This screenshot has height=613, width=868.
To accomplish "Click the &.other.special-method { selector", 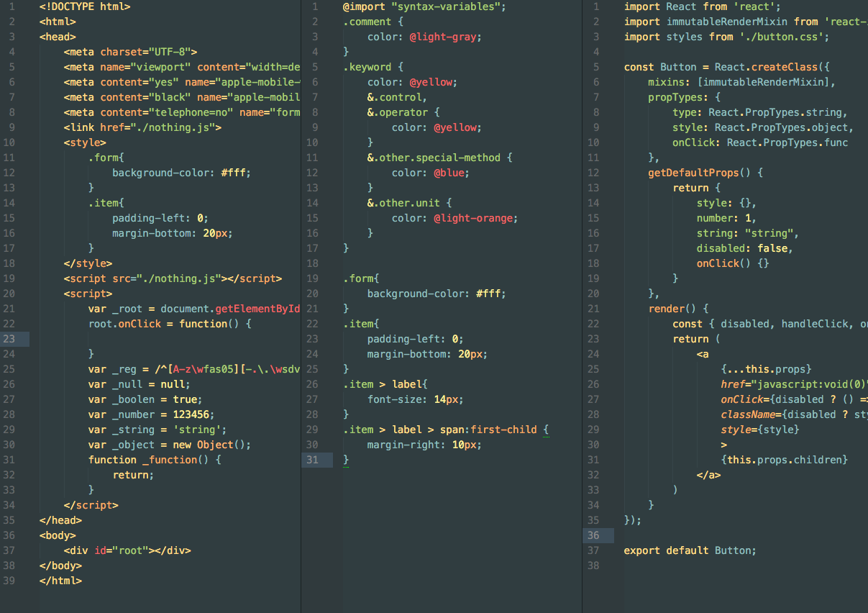I will [x=440, y=158].
